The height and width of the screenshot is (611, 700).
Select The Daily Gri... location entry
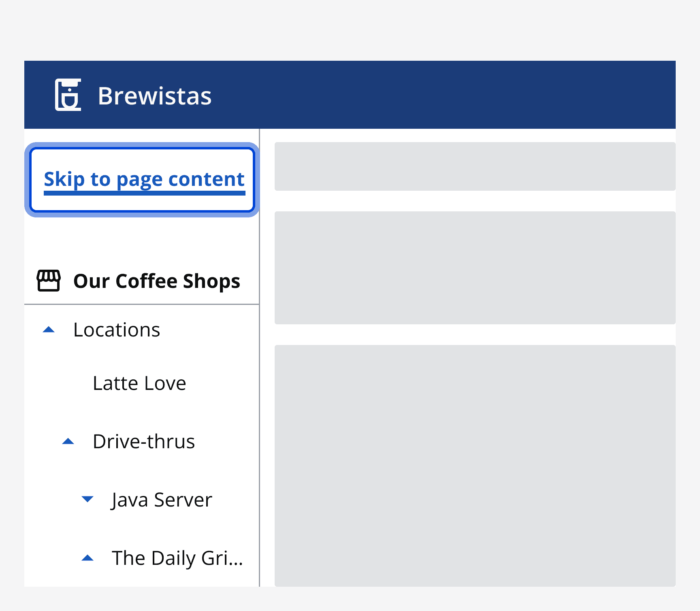click(177, 558)
